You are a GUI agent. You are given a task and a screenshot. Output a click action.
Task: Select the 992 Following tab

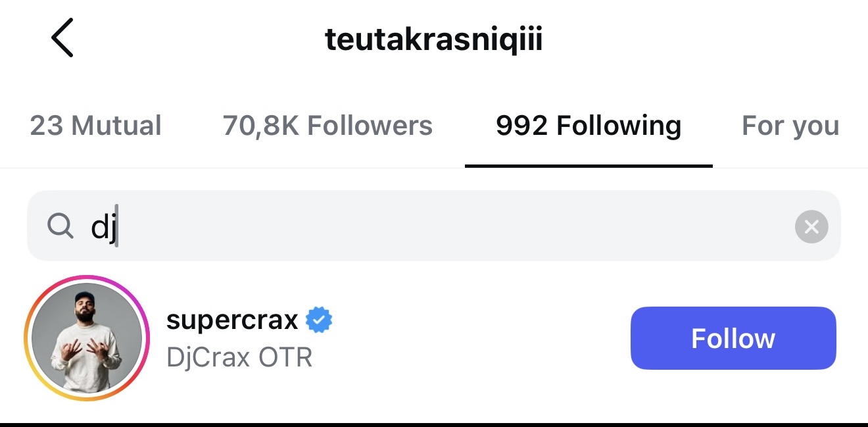click(589, 125)
